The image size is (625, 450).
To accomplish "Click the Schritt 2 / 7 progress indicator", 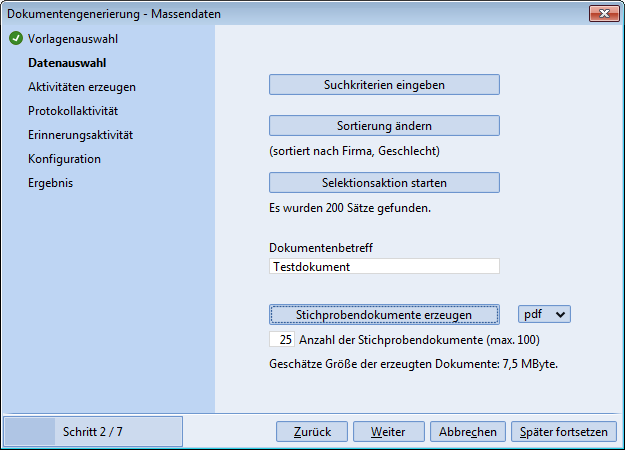I will 93,432.
